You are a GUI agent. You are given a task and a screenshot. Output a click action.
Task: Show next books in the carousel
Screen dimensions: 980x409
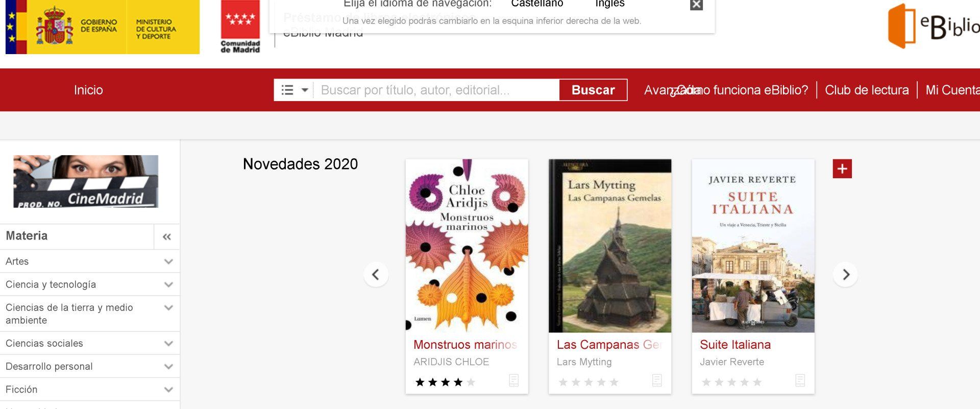coord(845,275)
